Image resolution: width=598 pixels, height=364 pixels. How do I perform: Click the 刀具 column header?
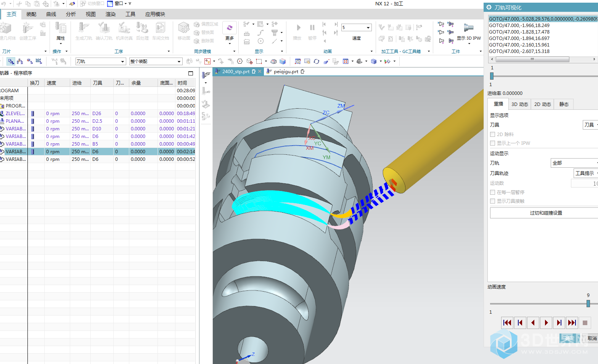[102, 83]
